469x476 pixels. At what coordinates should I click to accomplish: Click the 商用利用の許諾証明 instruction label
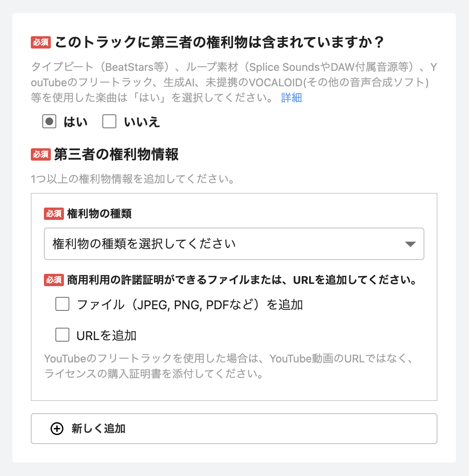tap(242, 280)
